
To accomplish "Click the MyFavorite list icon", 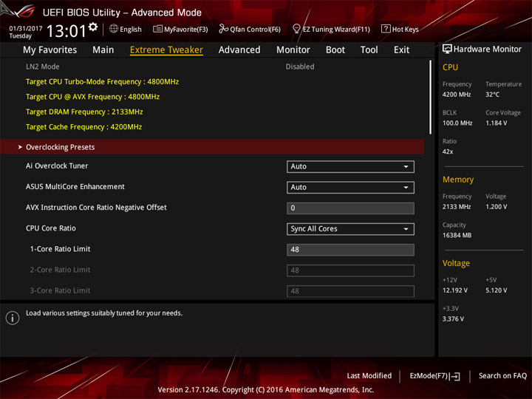I will point(157,29).
